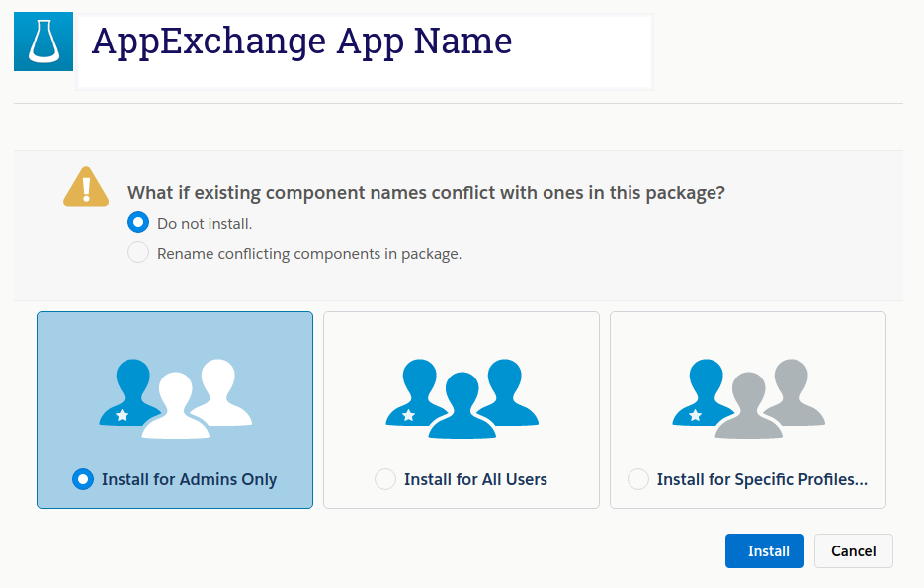Enable the Install for All Users radio button
The width and height of the screenshot is (924, 588).
[385, 479]
